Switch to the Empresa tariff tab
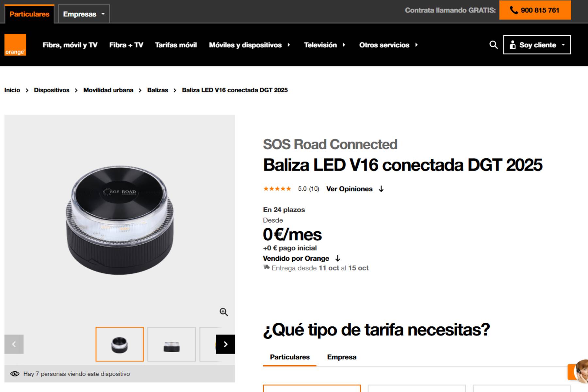Image resolution: width=588 pixels, height=392 pixels. [x=341, y=357]
